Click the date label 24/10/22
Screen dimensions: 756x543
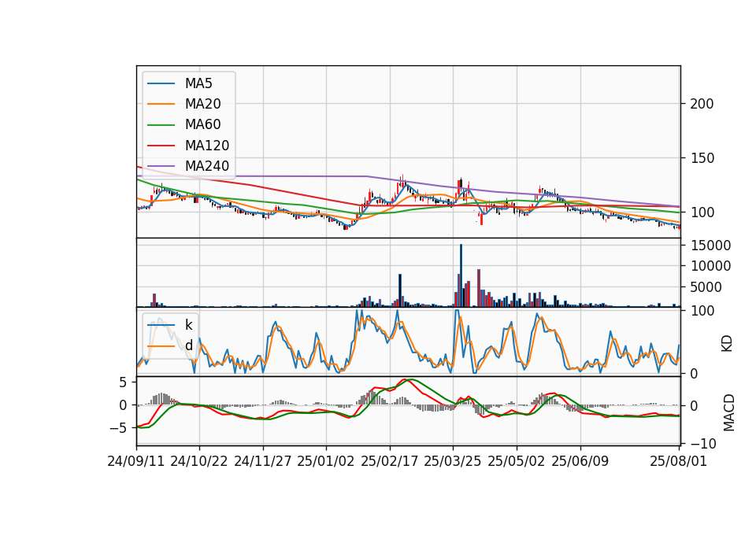[199, 461]
